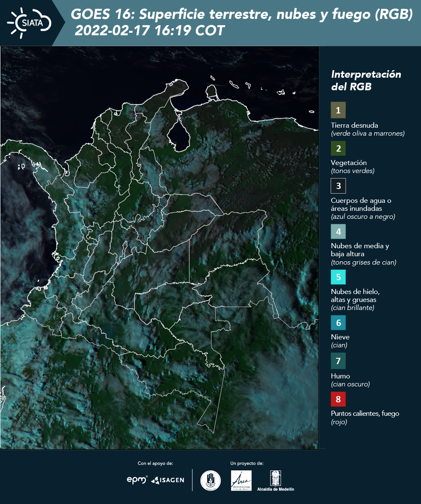Select legend swatch 2 for vegetation

coord(338,148)
